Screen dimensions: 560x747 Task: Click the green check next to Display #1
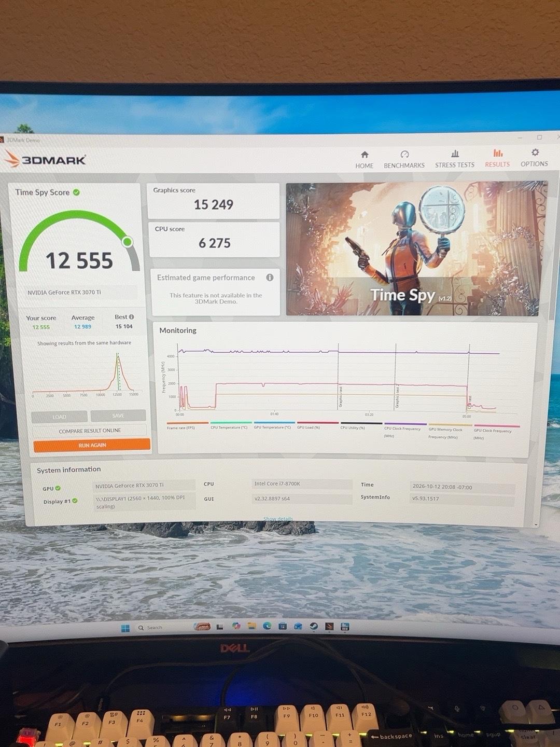(x=75, y=501)
